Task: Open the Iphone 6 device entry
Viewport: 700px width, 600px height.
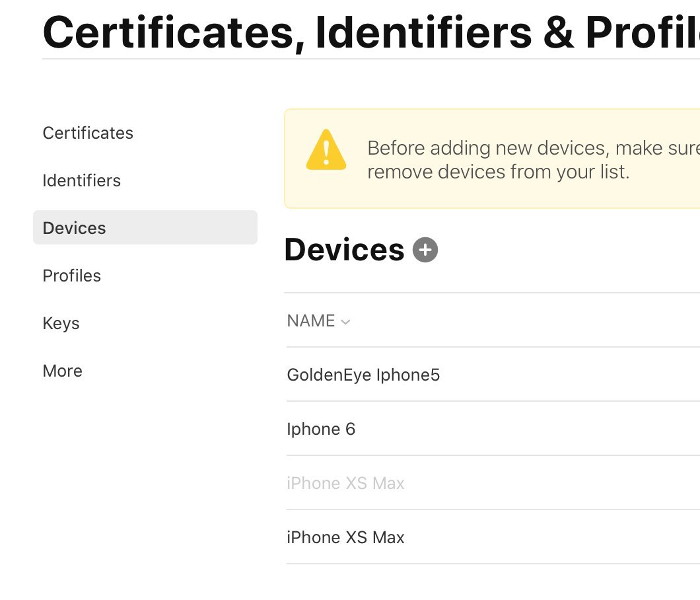Action: (x=493, y=428)
